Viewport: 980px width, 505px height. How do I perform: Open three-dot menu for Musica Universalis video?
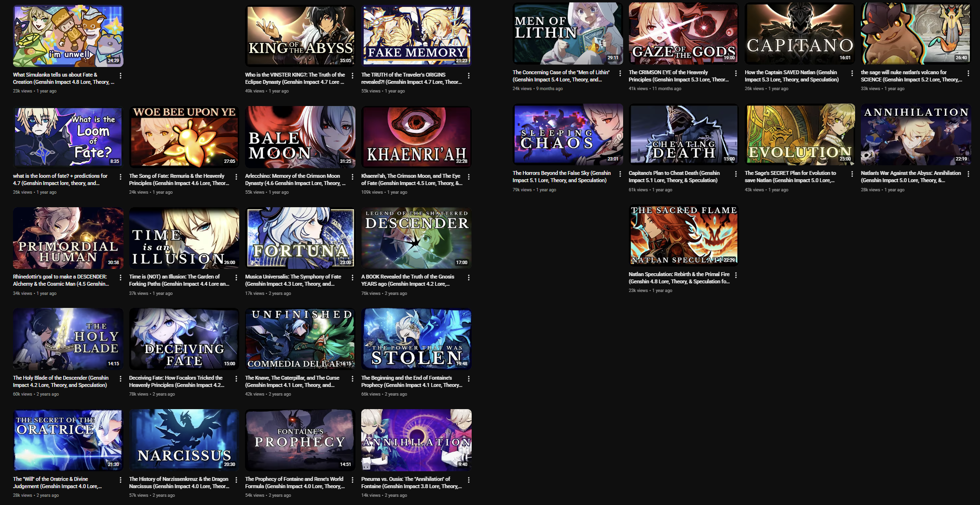point(353,278)
